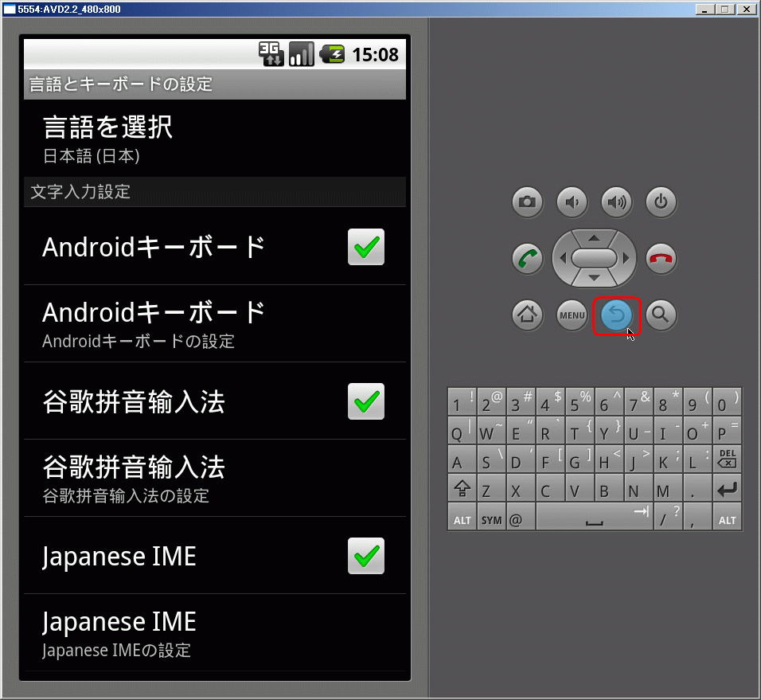Click the Z key
The width and height of the screenshot is (761, 700).
(491, 488)
